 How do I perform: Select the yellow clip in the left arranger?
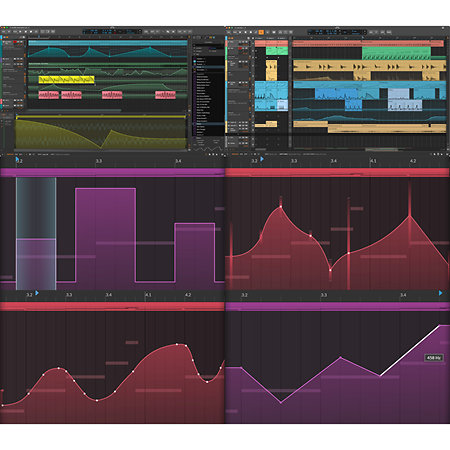click(x=66, y=80)
